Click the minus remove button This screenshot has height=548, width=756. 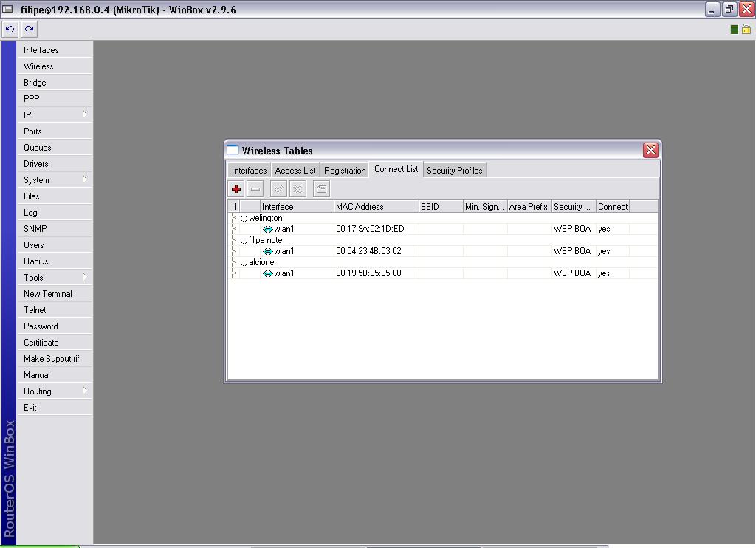click(255, 189)
